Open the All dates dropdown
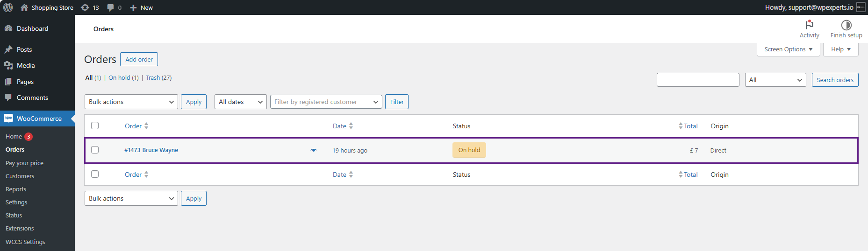868x251 pixels. 240,102
